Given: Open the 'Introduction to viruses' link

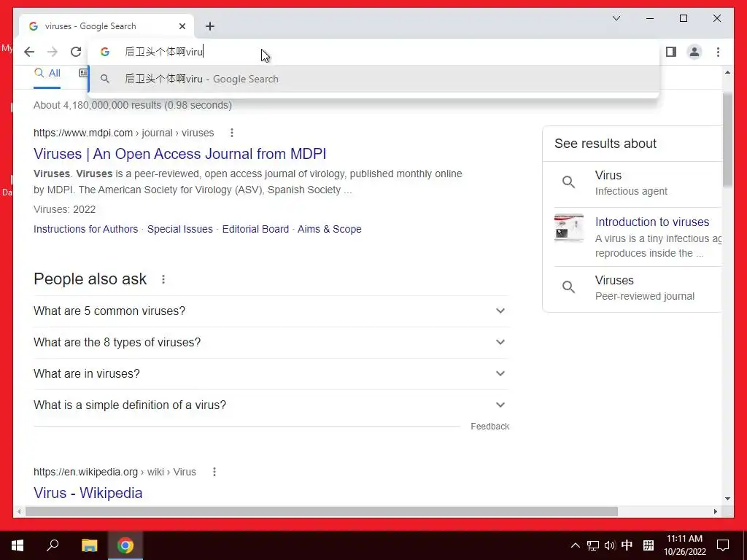Looking at the screenshot, I should 652,222.
